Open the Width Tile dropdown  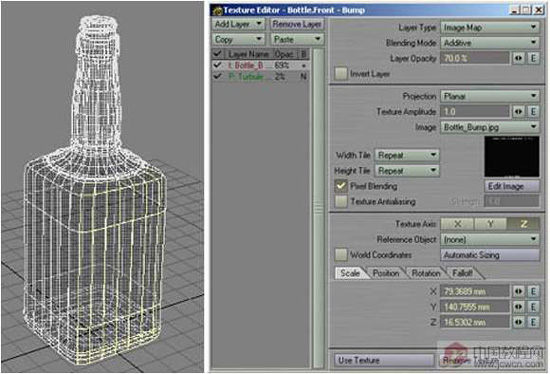(x=407, y=155)
